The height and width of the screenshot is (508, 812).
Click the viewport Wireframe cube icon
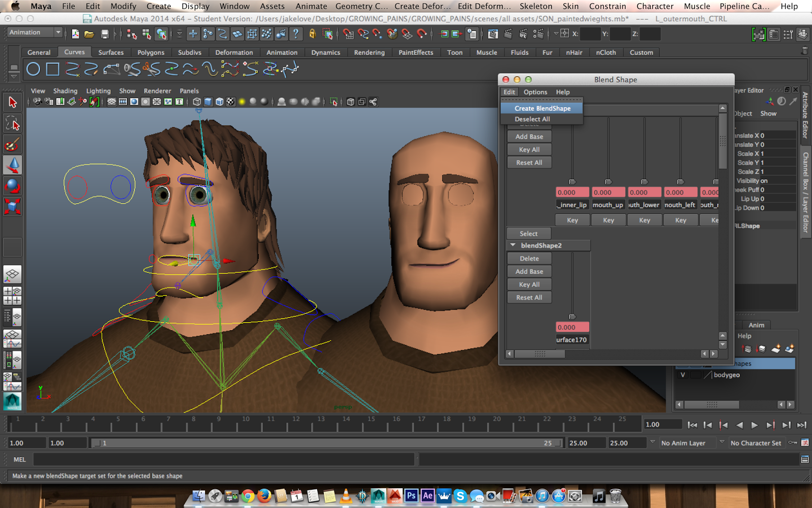[197, 102]
